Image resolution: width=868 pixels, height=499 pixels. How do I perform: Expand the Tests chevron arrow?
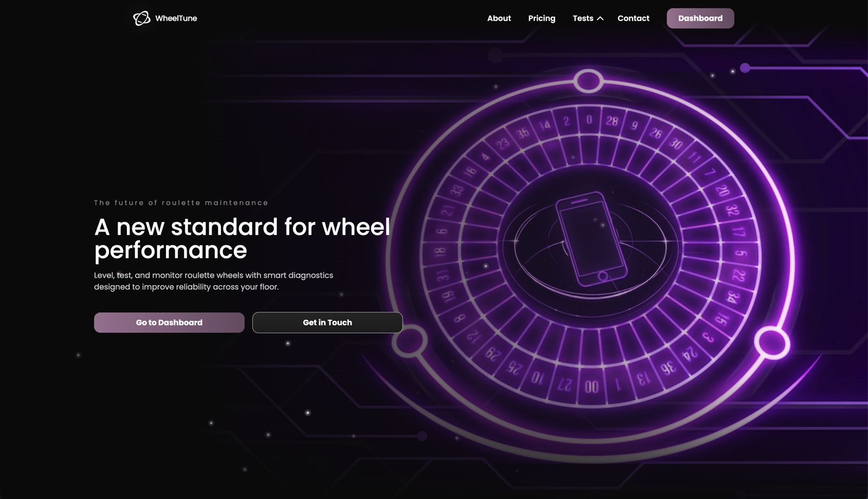[600, 18]
